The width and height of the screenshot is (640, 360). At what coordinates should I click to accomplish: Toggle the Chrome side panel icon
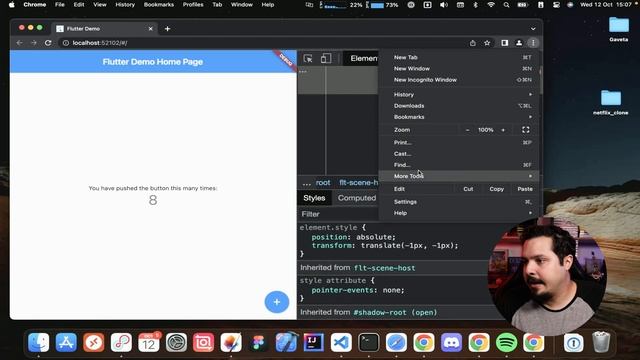[505, 43]
